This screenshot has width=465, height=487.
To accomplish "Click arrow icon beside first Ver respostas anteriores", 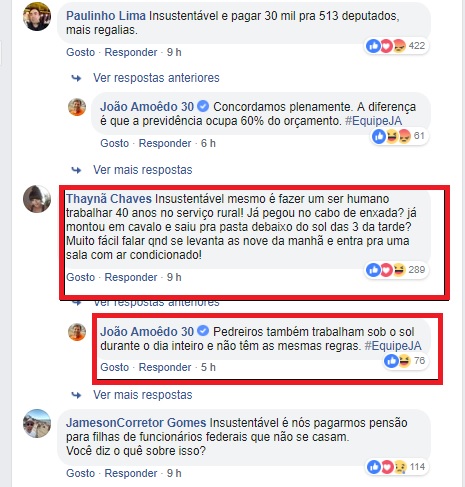I will [x=77, y=78].
